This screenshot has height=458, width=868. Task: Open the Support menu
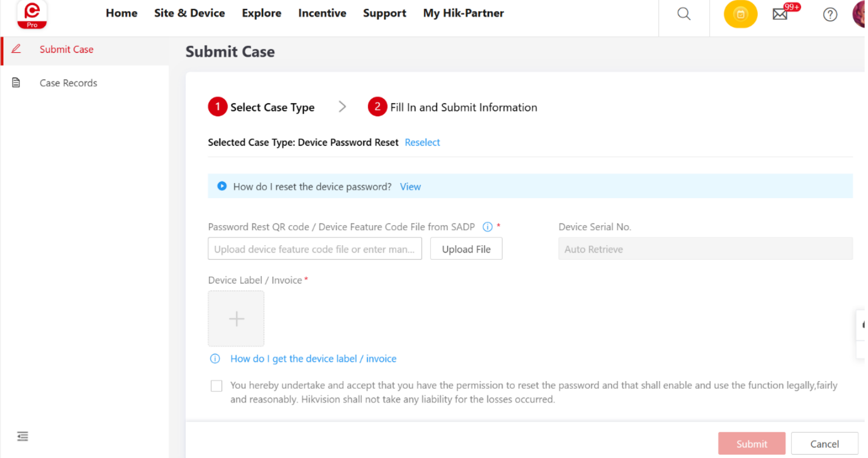[x=384, y=13]
